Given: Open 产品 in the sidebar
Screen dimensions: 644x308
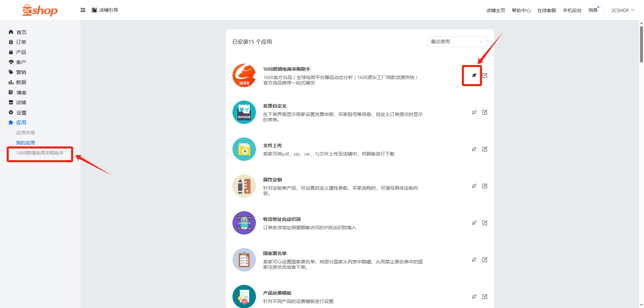Looking at the screenshot, I should click(x=21, y=52).
